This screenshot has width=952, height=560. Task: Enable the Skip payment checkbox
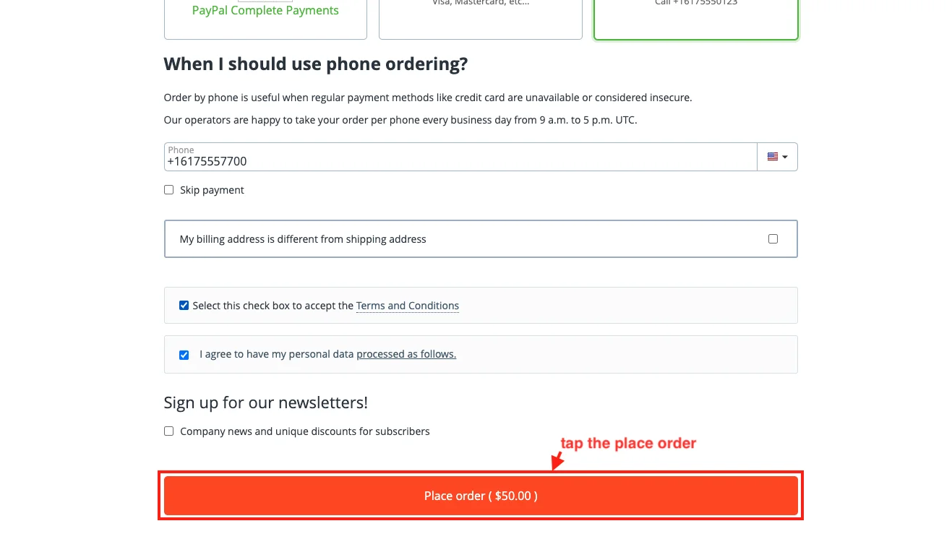tap(169, 190)
